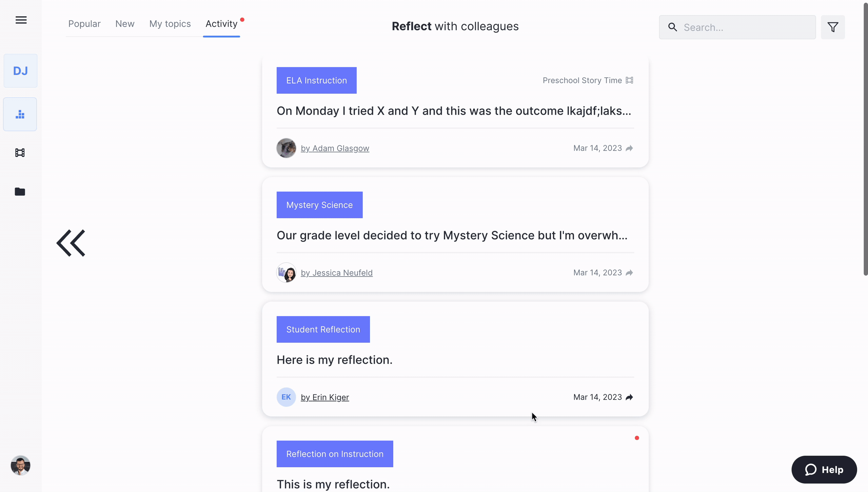Click the page vertical scrollbar
The width and height of the screenshot is (868, 492).
pos(865,136)
